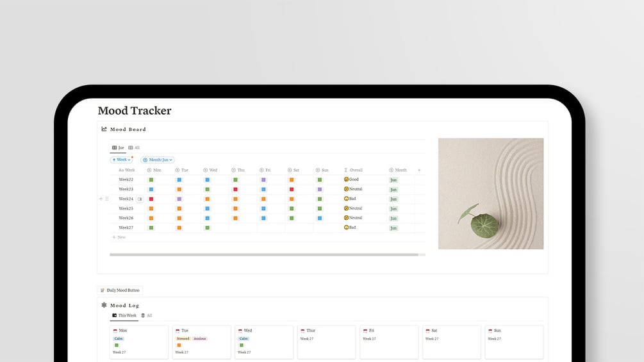Viewport: 644px width, 362px height.
Task: Click the Aa icon in the Week header
Action: click(121, 170)
